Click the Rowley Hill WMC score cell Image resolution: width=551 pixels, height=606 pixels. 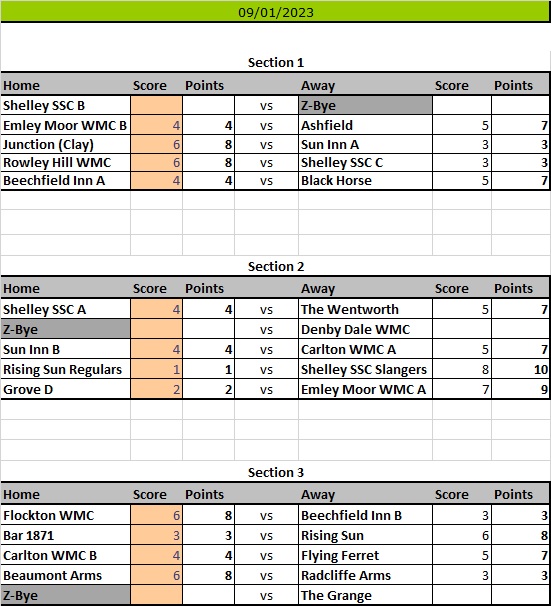pyautogui.click(x=156, y=162)
